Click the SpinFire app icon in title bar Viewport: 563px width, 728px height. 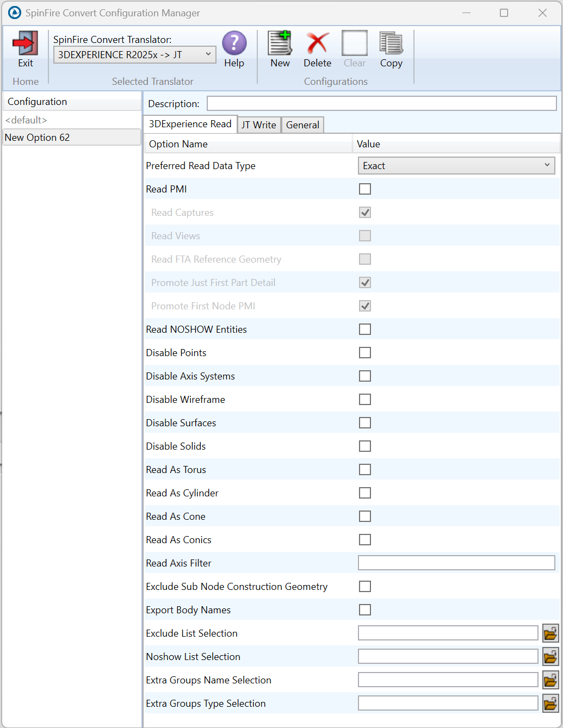(x=15, y=13)
